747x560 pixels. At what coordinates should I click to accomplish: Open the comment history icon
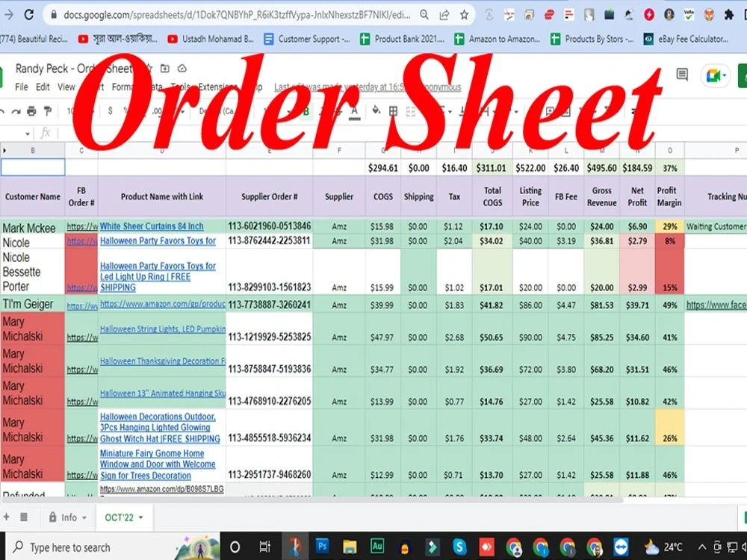(x=682, y=74)
